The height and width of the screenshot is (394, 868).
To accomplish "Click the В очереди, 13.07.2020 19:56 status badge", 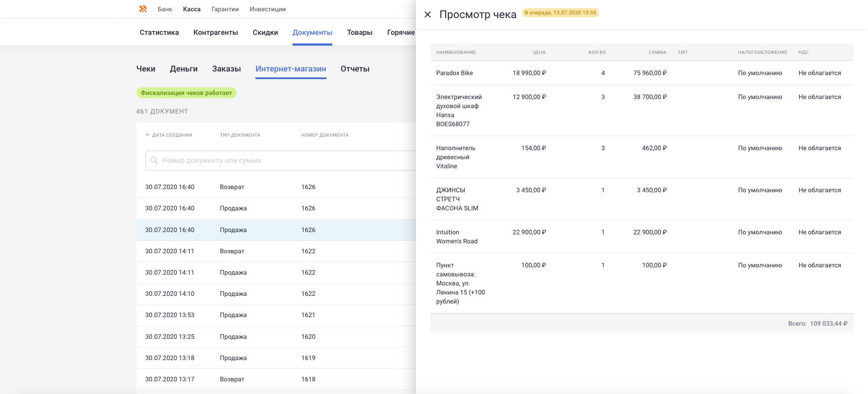I will tap(561, 13).
